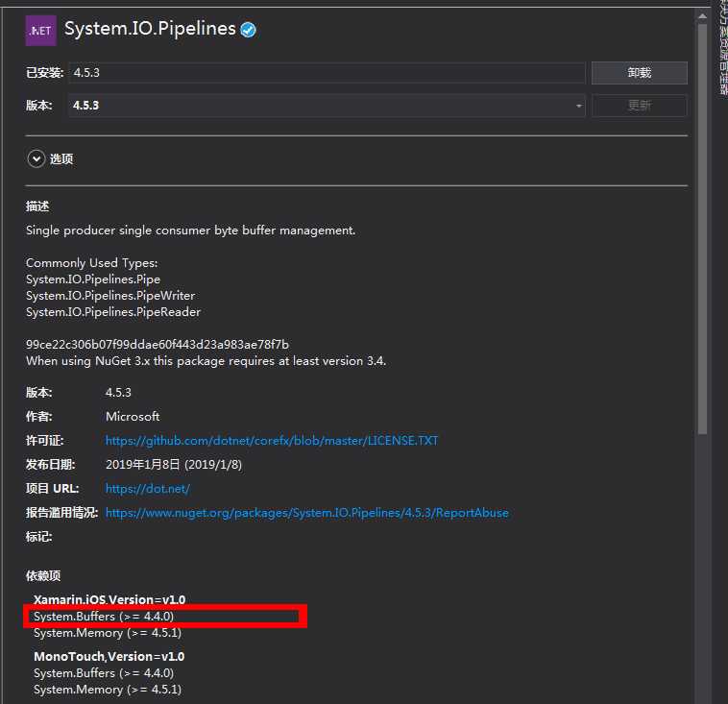
Task: Click the release date 2019年1月8日 value
Action: point(174,465)
